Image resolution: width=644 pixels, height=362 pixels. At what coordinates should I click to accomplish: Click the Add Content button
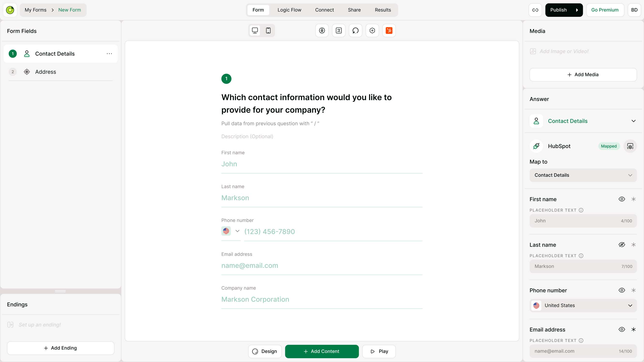(x=322, y=352)
